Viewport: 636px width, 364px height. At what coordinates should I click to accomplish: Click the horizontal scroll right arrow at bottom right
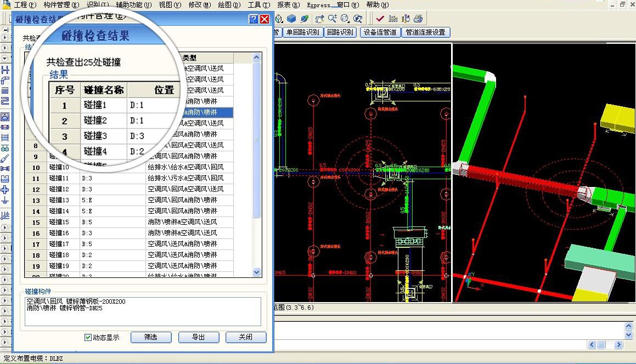[618, 345]
